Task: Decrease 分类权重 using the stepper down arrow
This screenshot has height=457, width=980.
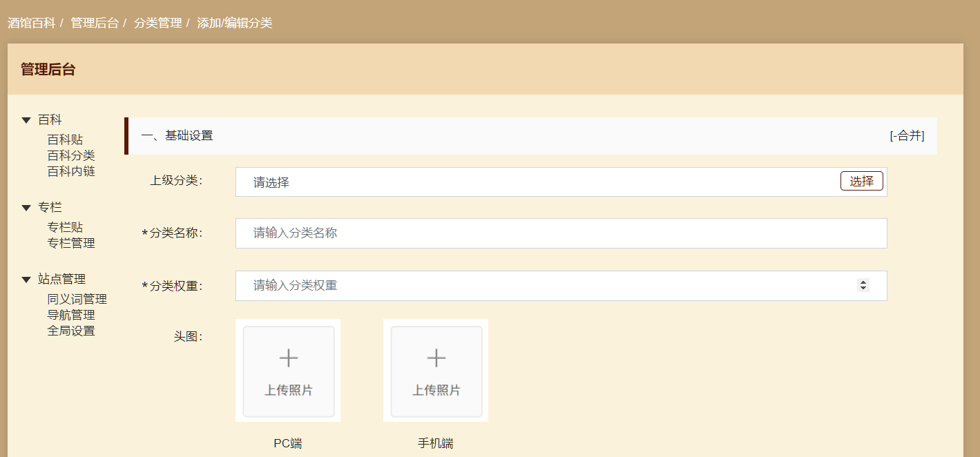Action: click(x=863, y=289)
